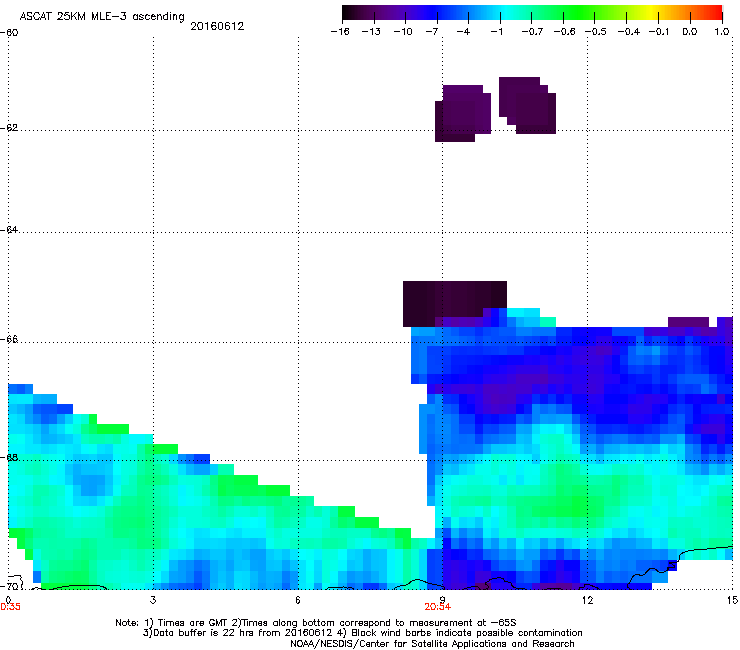740x650 pixels.
Task: Click the red '0:35' time label
Action: point(10,607)
